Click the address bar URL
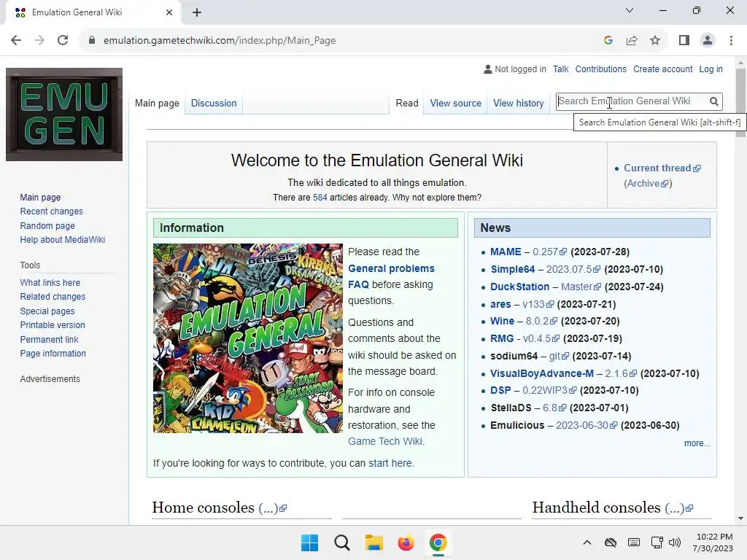747x560 pixels. (220, 41)
